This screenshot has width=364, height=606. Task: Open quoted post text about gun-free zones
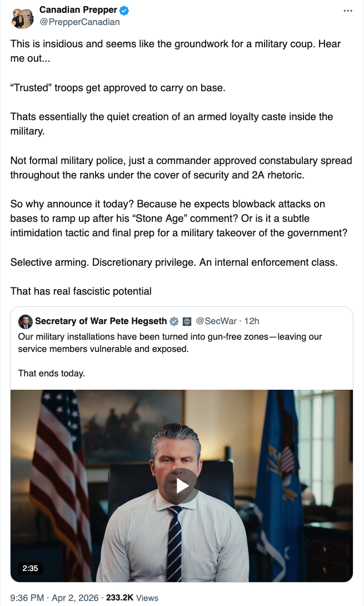[170, 343]
